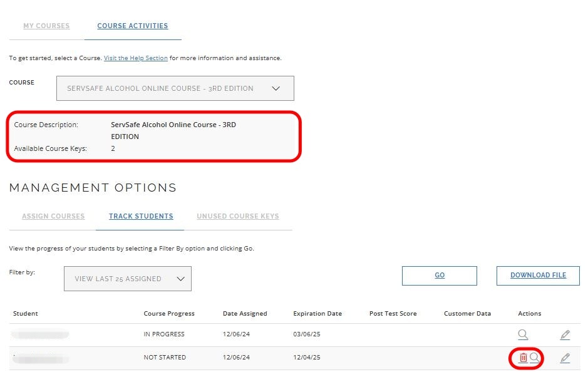The image size is (588, 372).
Task: Select the Course Activities tab
Action: (x=133, y=26)
